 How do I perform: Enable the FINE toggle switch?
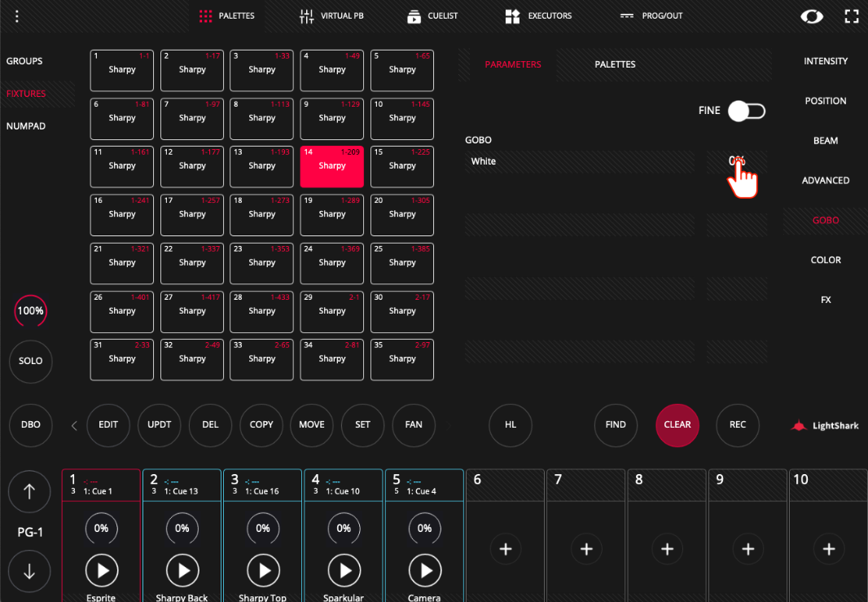[x=746, y=111]
